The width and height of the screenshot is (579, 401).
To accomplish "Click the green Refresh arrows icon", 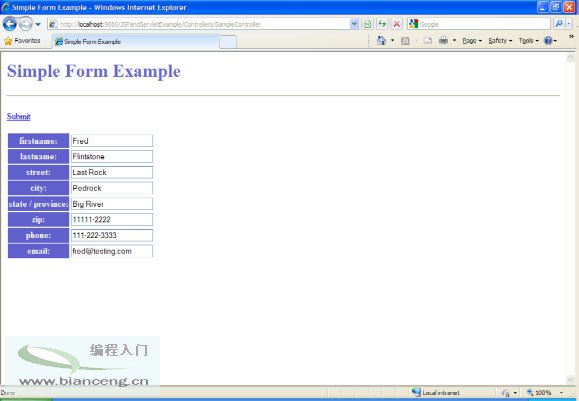I will [x=382, y=24].
